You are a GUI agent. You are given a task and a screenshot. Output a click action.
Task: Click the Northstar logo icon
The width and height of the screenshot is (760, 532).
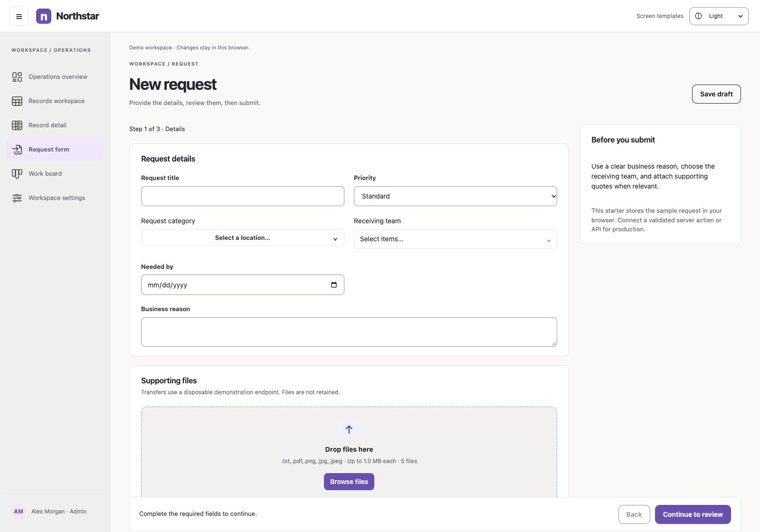pos(44,16)
